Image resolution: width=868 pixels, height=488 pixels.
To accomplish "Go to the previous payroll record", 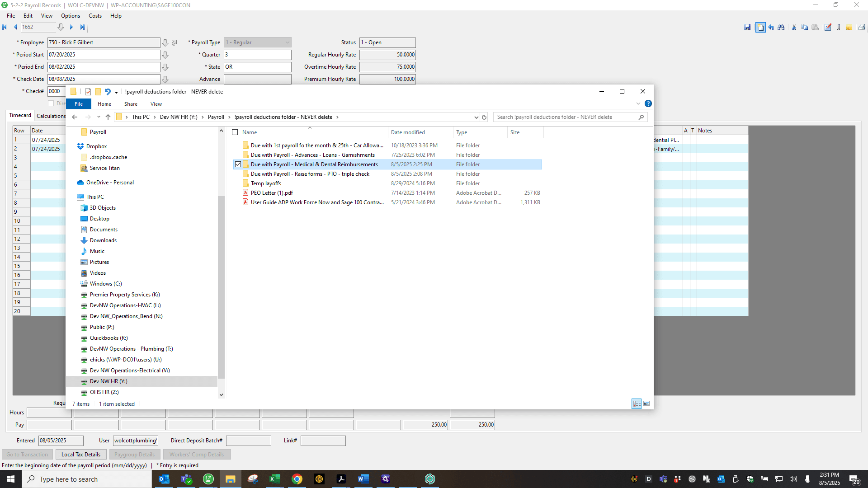I will point(15,27).
